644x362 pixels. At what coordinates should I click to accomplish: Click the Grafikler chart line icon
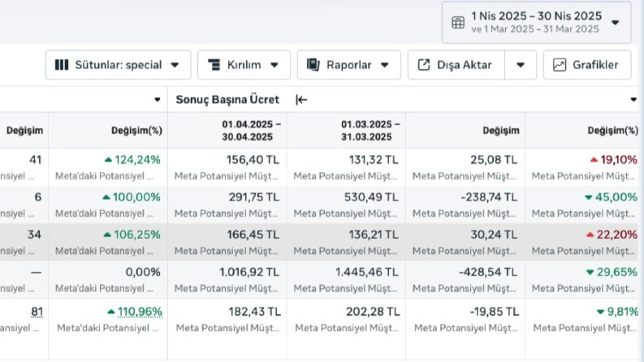[560, 65]
